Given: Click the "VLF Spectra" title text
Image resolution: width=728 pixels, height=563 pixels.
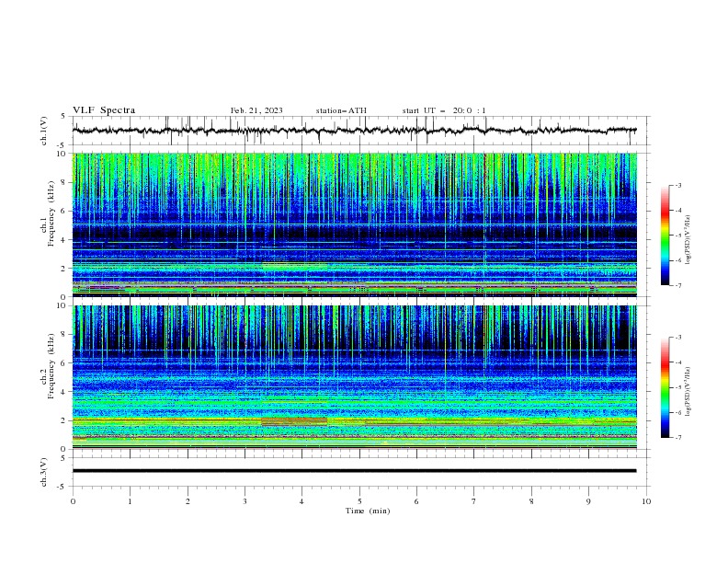Looking at the screenshot, I should (x=104, y=110).
